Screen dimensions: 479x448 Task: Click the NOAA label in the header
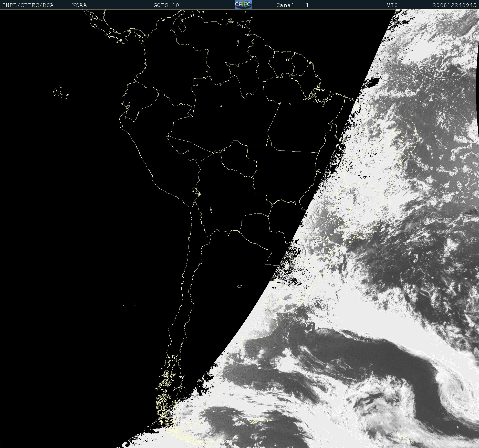[79, 5]
